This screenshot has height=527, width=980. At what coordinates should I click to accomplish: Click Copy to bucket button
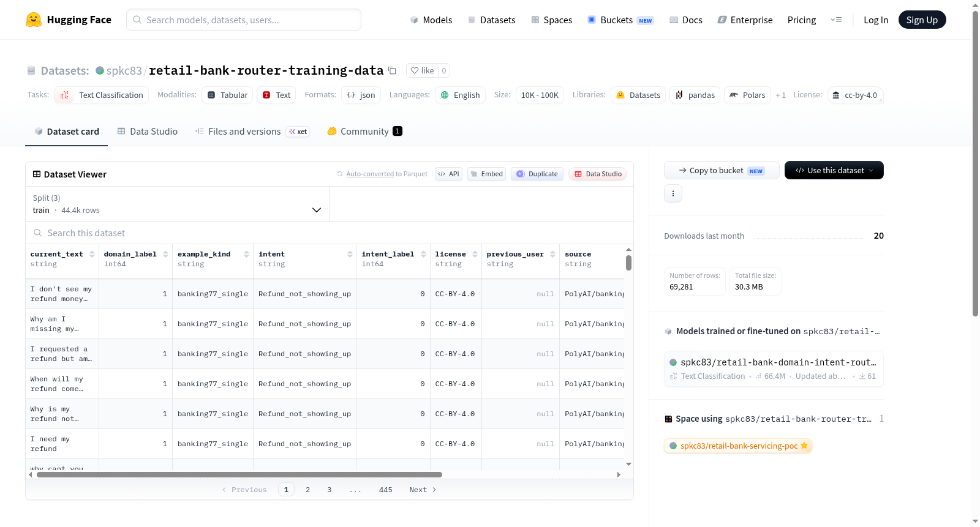722,170
